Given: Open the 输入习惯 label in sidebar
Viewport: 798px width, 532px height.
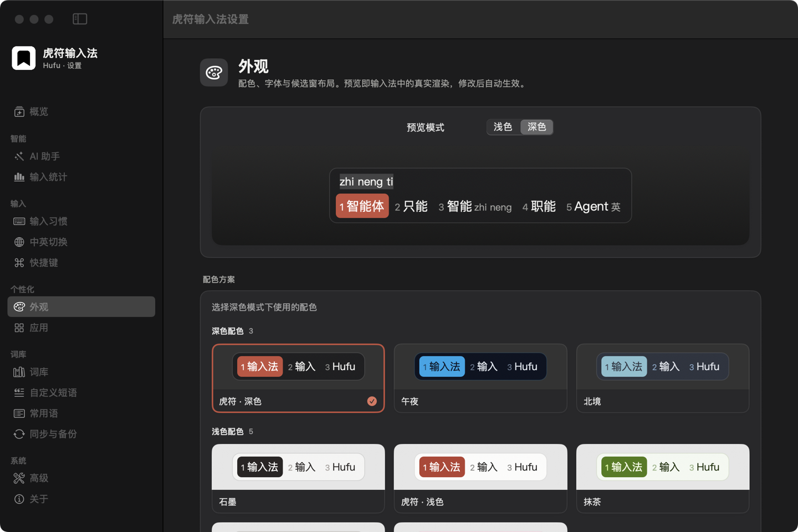Looking at the screenshot, I should point(49,221).
